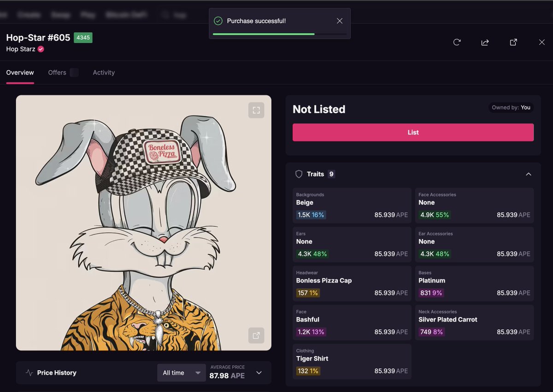The height and width of the screenshot is (392, 553).
Task: Click the Tiger Shirt floor price 85.939 APE
Action: 391,371
